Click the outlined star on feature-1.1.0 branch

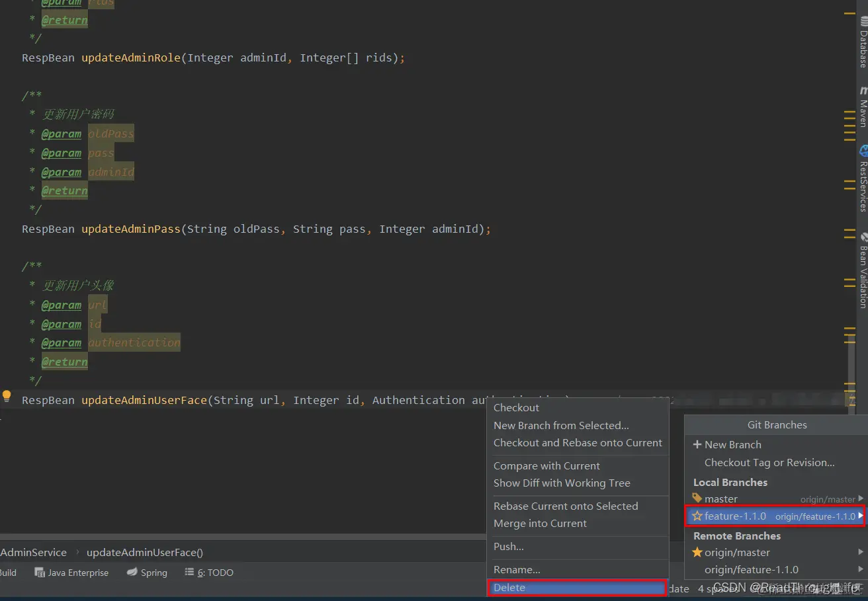697,516
